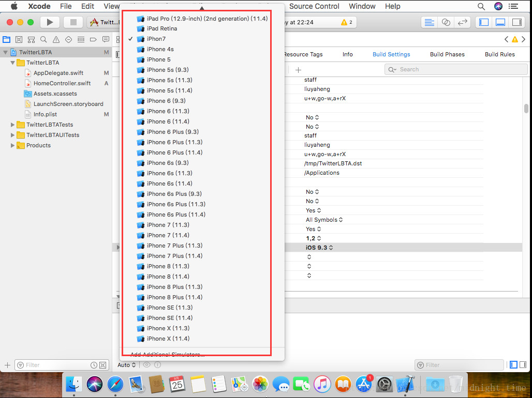Click the debug console Filter field
This screenshot has height=398, width=532.
coord(459,365)
